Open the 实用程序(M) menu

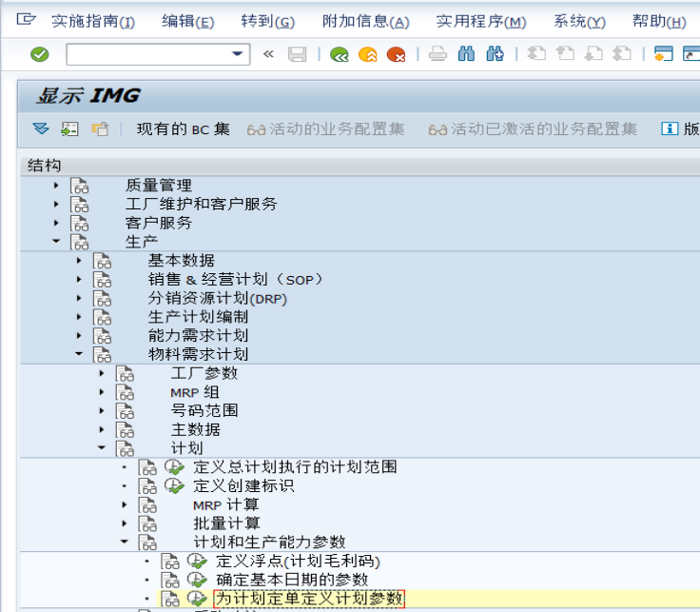(481, 21)
